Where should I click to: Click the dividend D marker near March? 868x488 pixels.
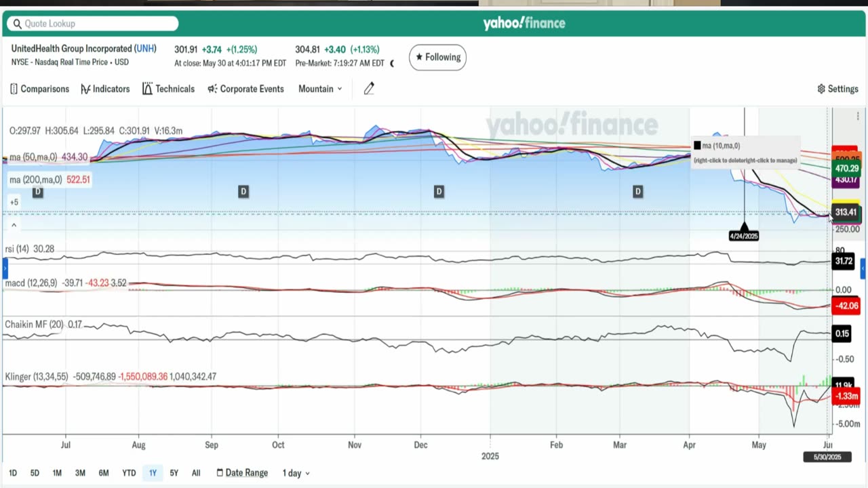(x=637, y=192)
